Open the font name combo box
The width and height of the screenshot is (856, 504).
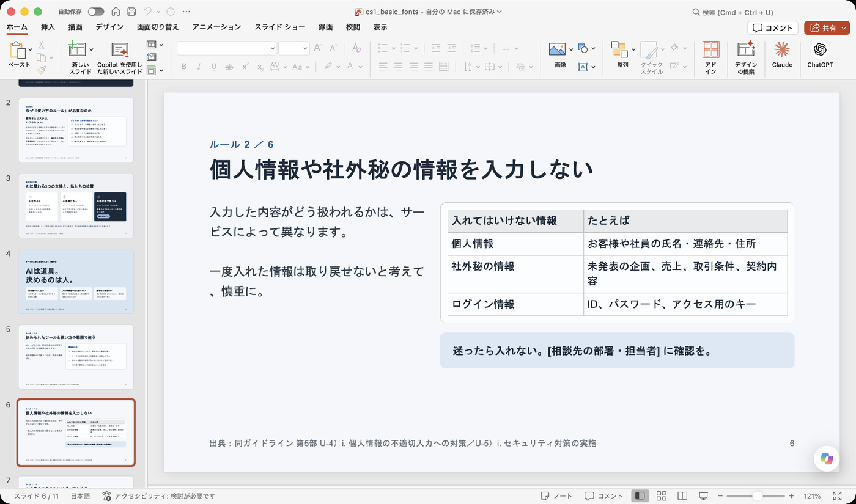(227, 48)
